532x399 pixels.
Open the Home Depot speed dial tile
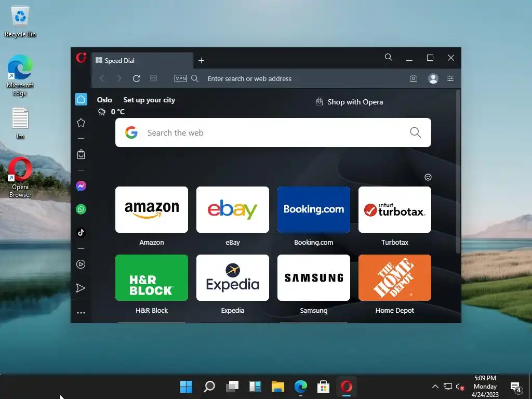(395, 278)
